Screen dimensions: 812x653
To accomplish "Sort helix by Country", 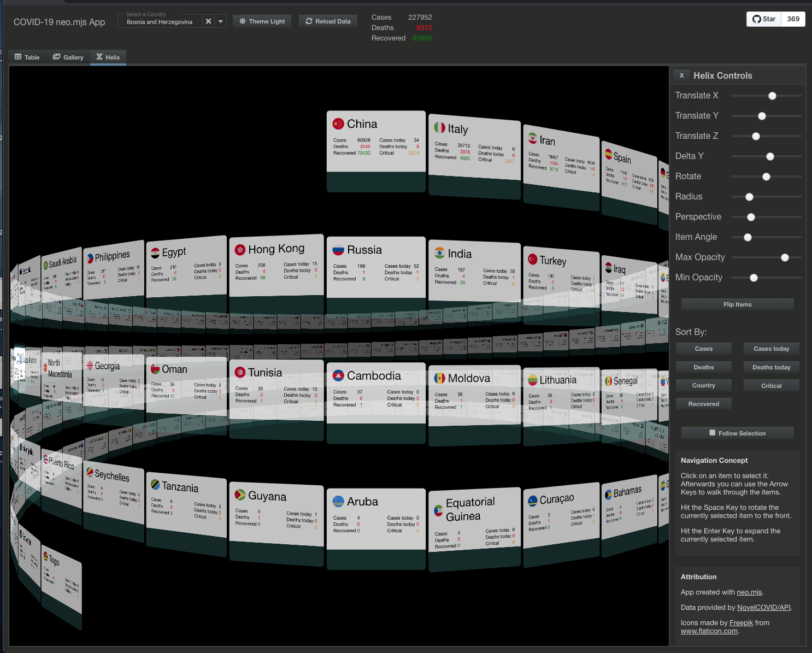I will [x=704, y=385].
